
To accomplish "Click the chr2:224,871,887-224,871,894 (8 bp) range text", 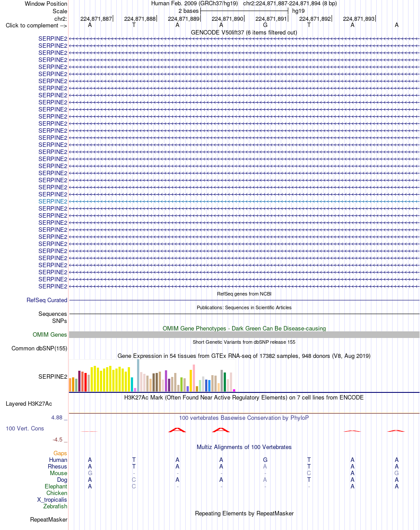I will (x=290, y=4).
